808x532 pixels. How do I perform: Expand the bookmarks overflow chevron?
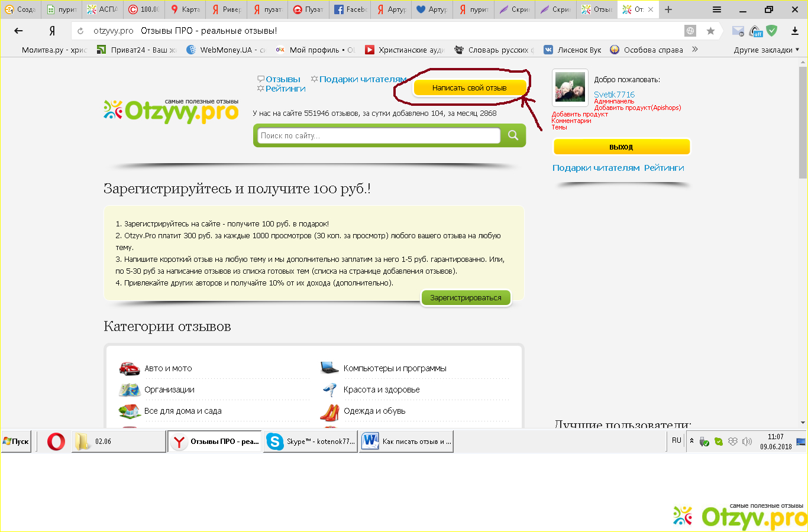[x=695, y=50]
